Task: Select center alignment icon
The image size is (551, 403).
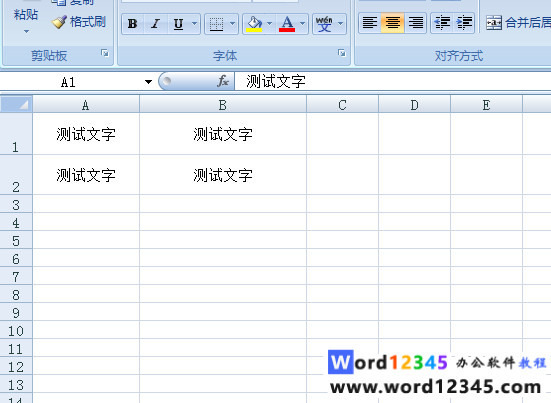Action: point(393,23)
